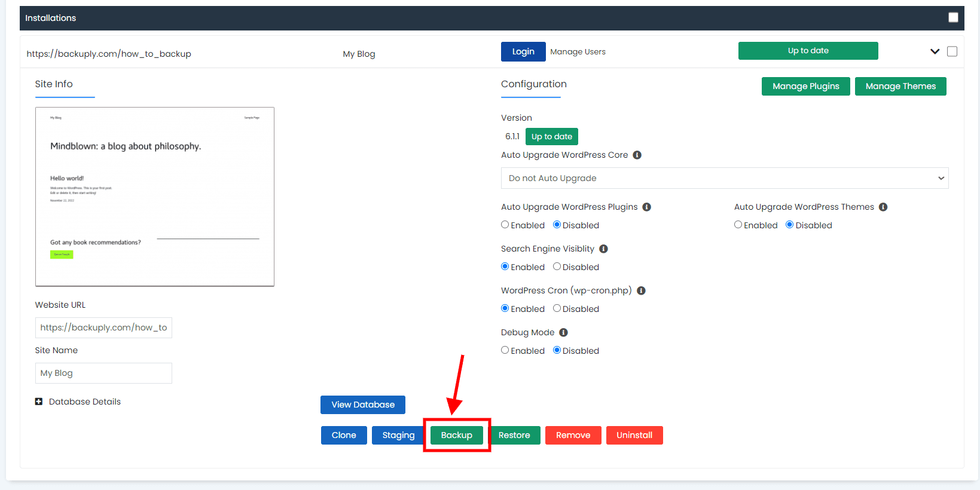
Task: Open the Manage Users link
Action: coord(578,52)
